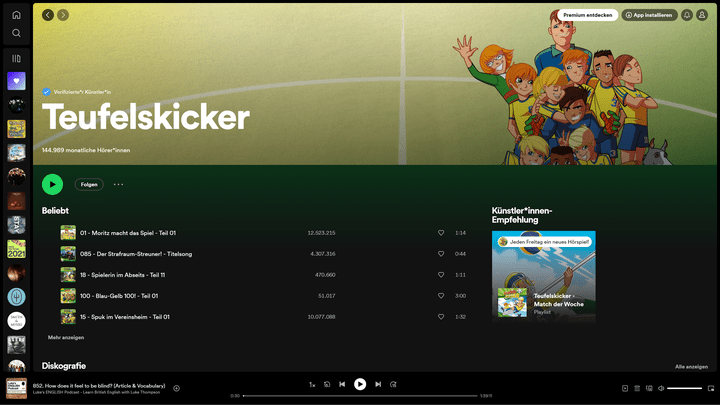720x405 pixels.
Task: Click App installieren button
Action: (649, 15)
